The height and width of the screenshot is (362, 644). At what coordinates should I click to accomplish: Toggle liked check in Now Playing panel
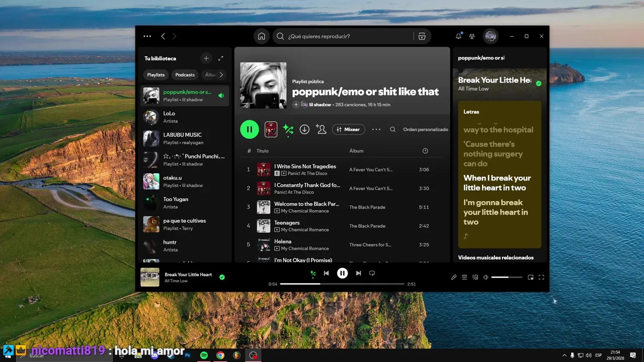click(538, 83)
